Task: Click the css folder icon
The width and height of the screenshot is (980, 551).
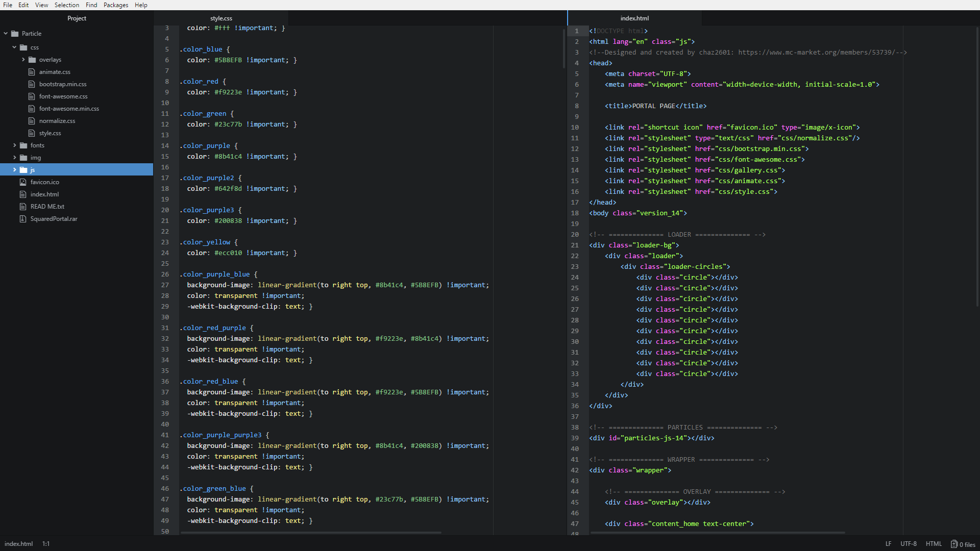Action: (x=23, y=47)
